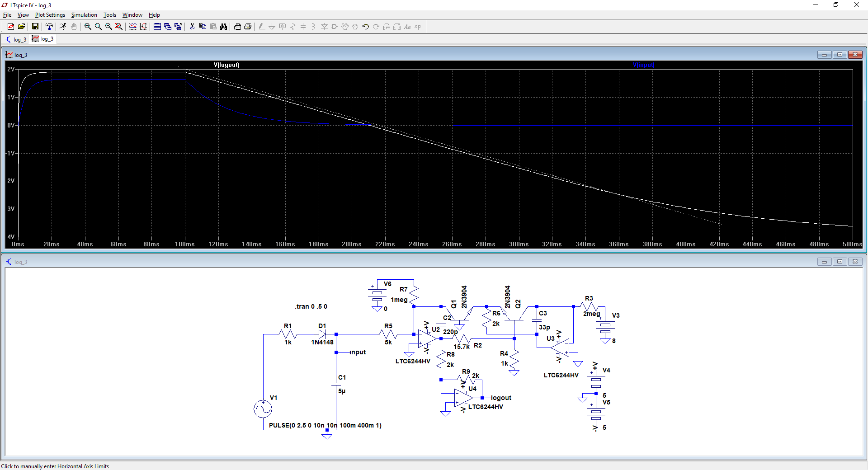Open a file with the folder icon
The height and width of the screenshot is (470, 868).
(x=21, y=27)
